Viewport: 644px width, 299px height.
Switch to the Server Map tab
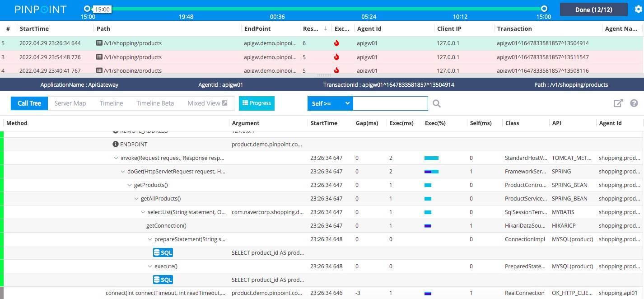(x=70, y=103)
